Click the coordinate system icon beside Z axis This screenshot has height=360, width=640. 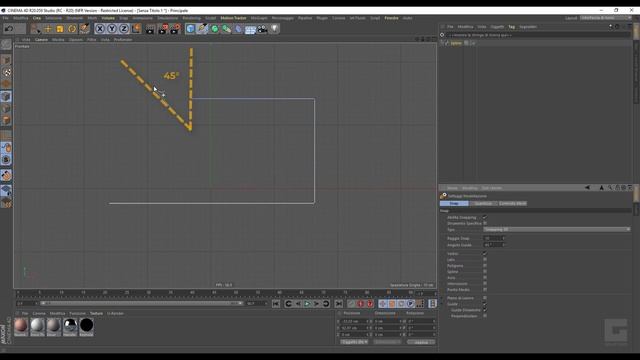[x=136, y=29]
